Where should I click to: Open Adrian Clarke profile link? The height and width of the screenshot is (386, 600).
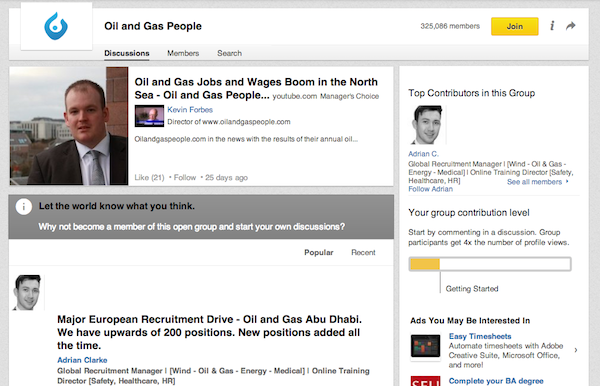(82, 360)
